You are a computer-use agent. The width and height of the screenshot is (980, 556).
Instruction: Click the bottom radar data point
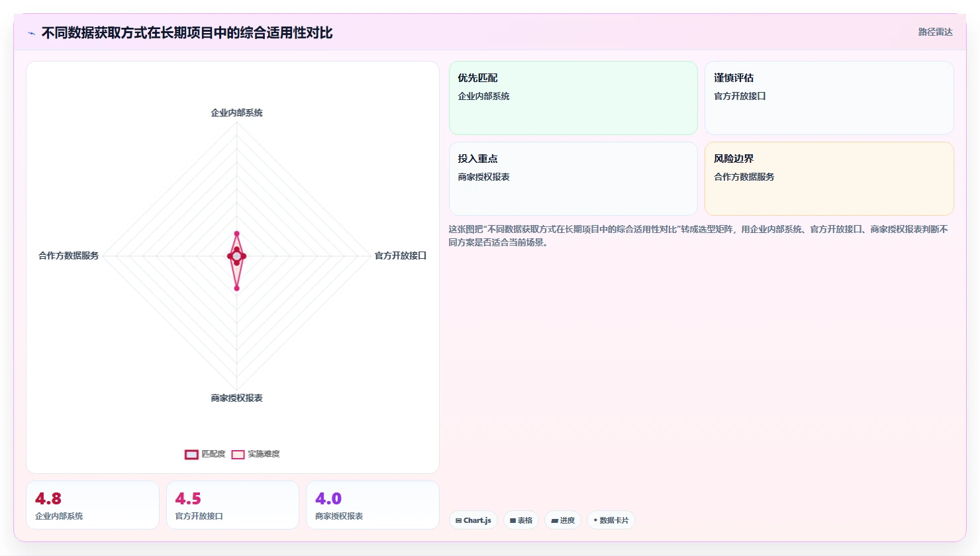(x=236, y=288)
